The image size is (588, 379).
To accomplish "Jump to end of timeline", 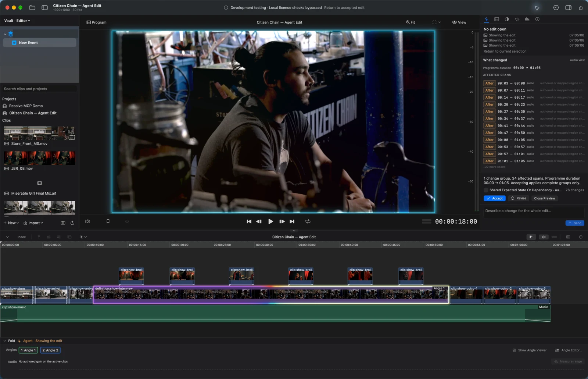I will [x=292, y=222].
